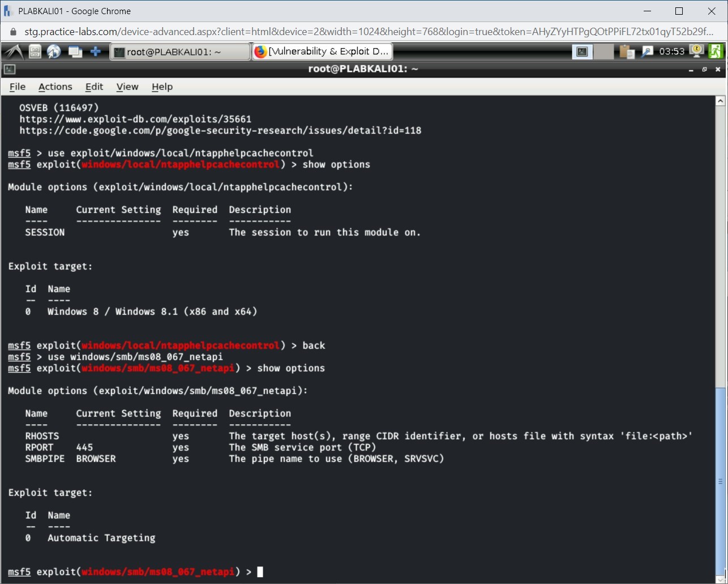The height and width of the screenshot is (584, 728).
Task: Click the screen-lock icon beside the clock
Action: tap(696, 51)
